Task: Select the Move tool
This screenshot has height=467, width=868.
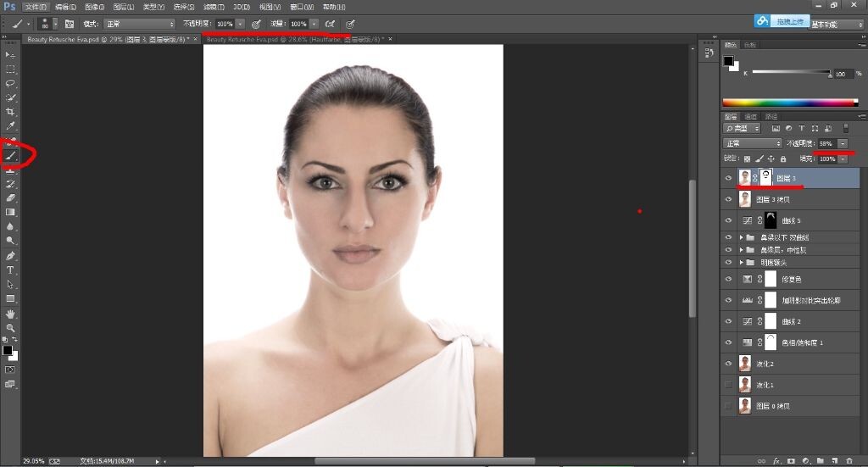Action: 10,55
